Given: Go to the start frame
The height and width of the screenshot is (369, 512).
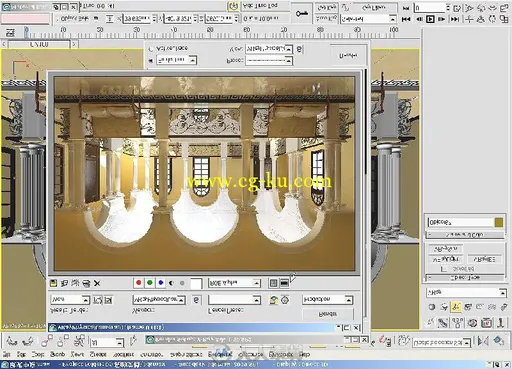Looking at the screenshot, I should click(406, 19).
